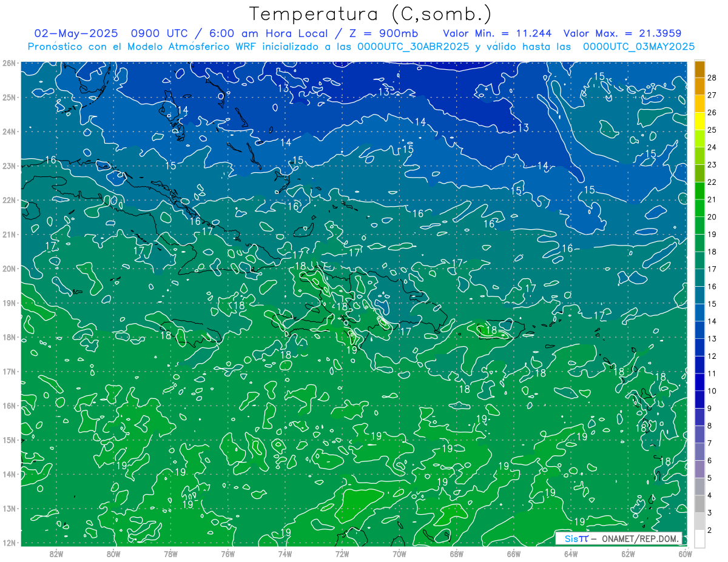
Task: Click the color scale value 11
Action: (712, 373)
